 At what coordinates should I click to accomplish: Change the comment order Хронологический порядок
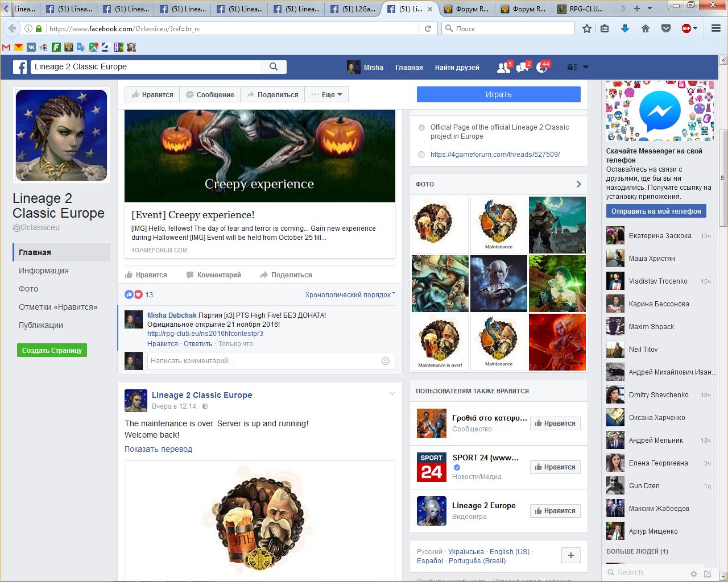[350, 294]
